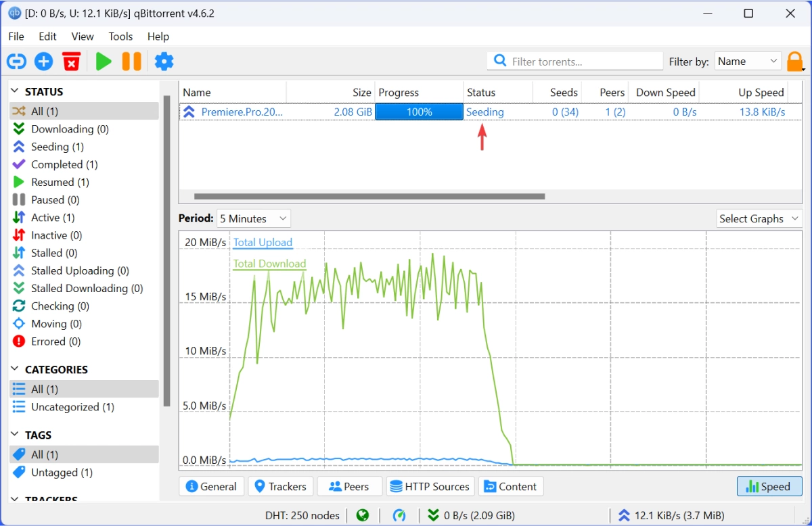The height and width of the screenshot is (526, 812).
Task: Click the green Resume play icon
Action: (x=104, y=62)
